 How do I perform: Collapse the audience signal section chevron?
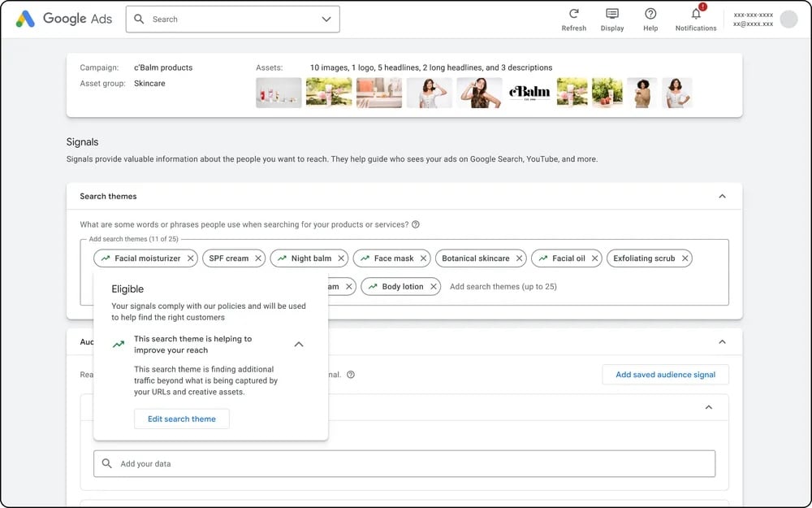(x=722, y=342)
